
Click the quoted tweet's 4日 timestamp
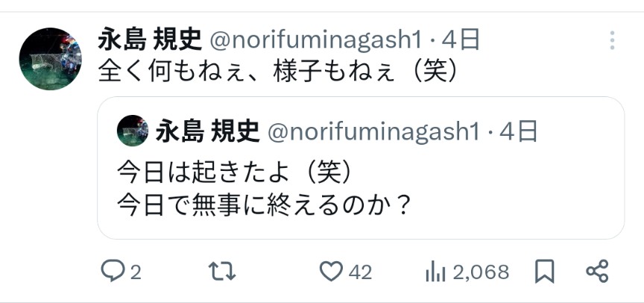tap(519, 132)
